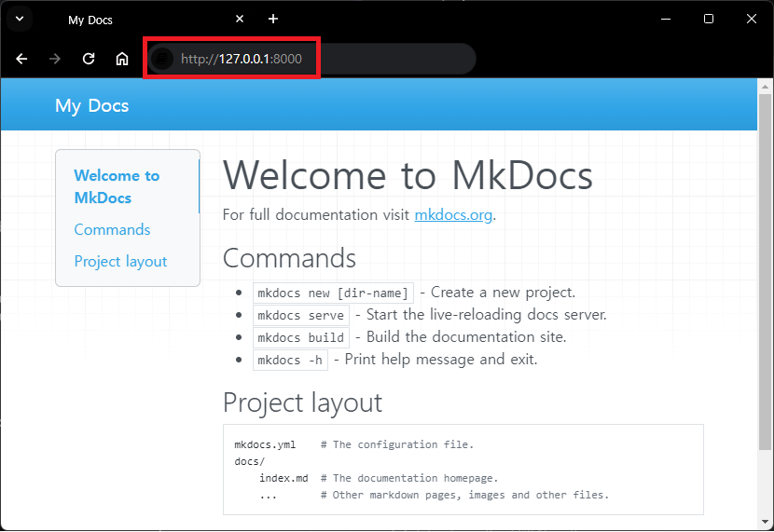Click the scrollbar up arrow
774x532 pixels.
(765, 87)
